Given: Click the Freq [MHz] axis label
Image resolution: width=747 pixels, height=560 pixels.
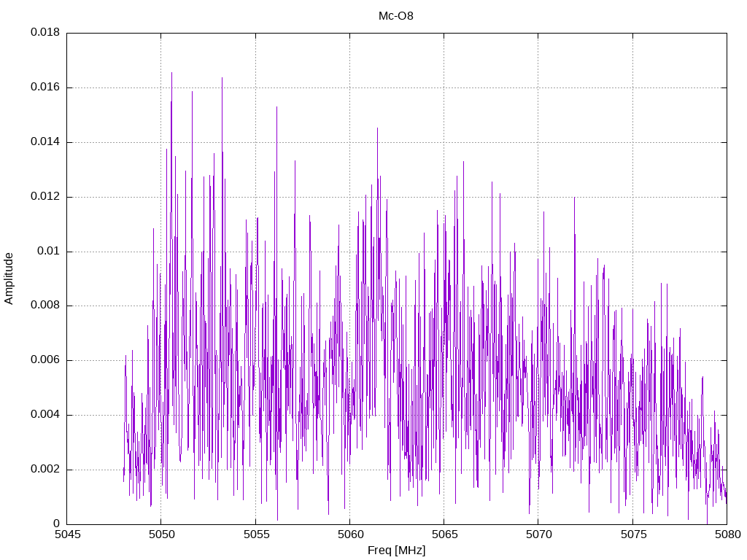Looking at the screenshot, I should [396, 550].
